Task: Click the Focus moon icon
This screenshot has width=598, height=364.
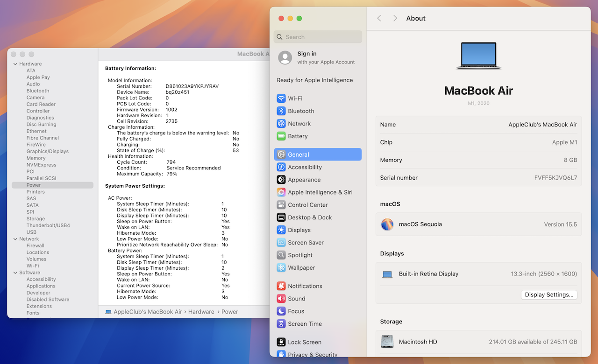Action: tap(281, 311)
